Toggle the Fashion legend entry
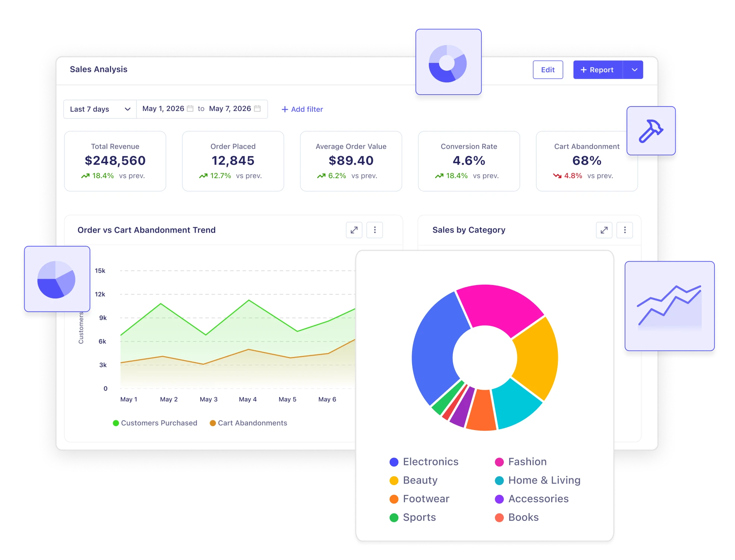This screenshot has height=560, width=735. click(521, 462)
